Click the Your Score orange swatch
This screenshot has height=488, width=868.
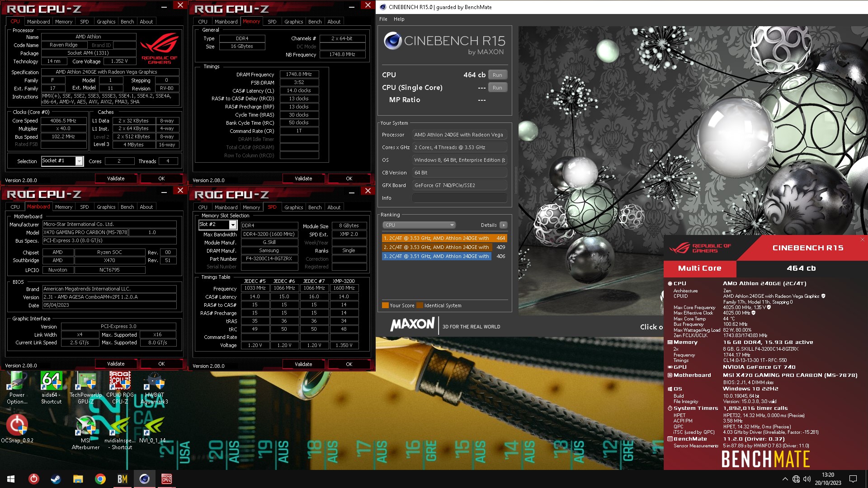click(385, 305)
